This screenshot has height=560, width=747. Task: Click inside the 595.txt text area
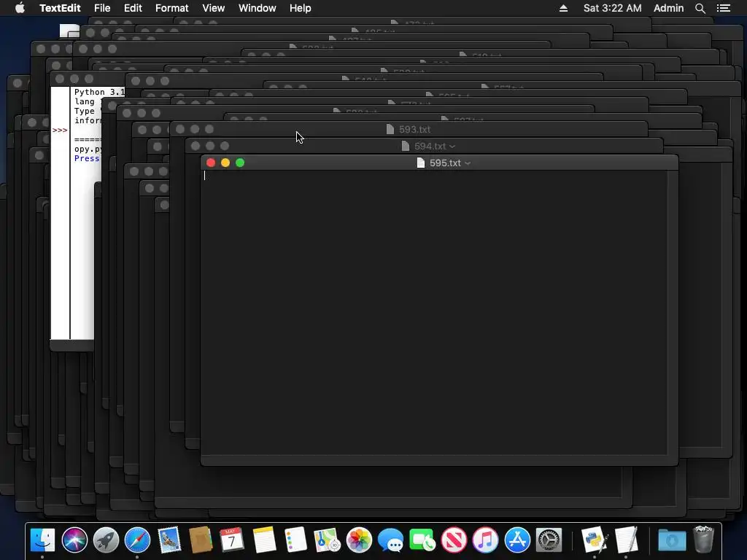[x=434, y=312]
